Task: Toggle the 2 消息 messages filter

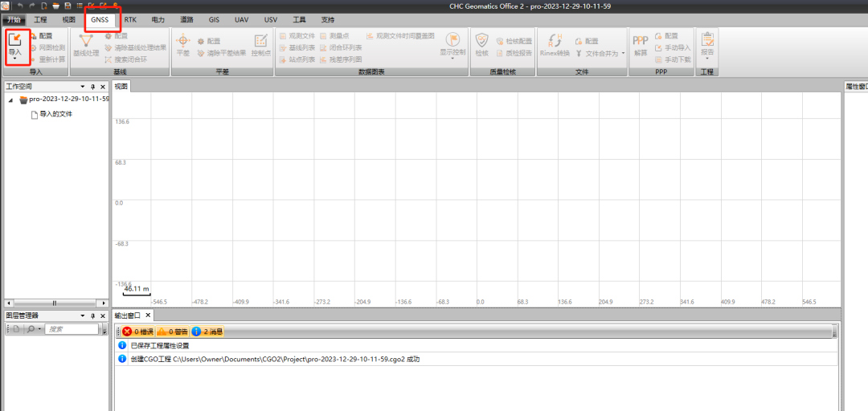Action: pyautogui.click(x=207, y=332)
